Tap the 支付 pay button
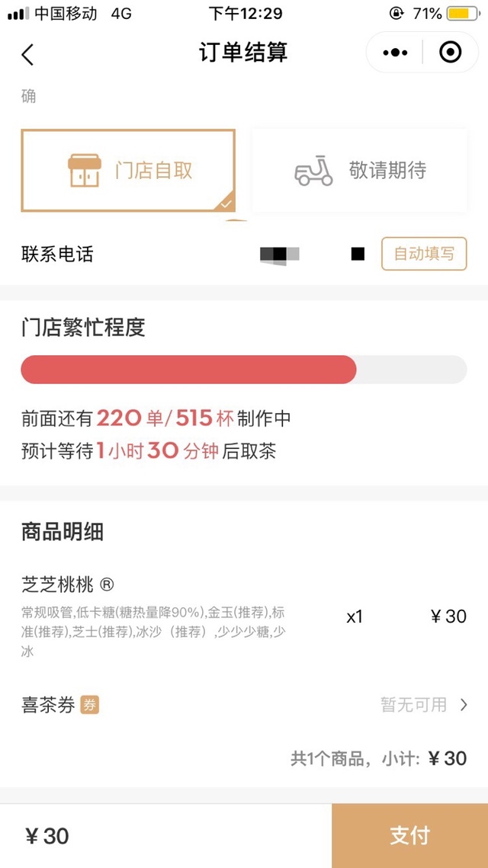Screen dimensions: 488x868 click(410, 836)
